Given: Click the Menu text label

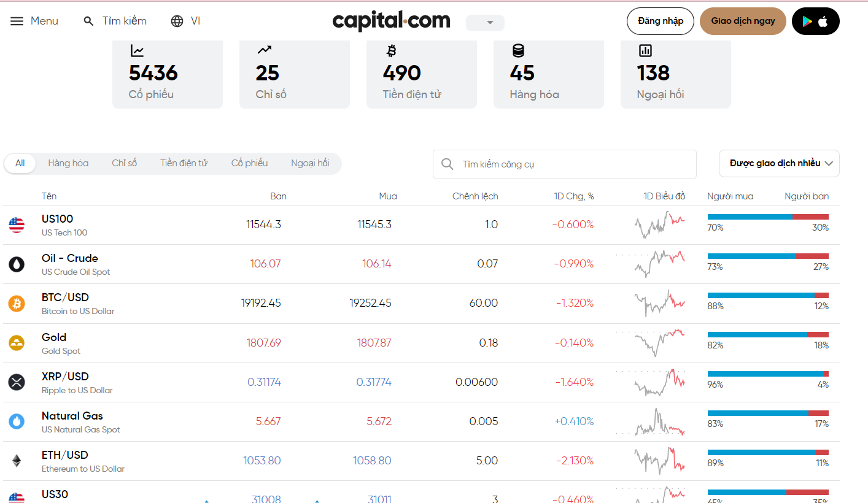Looking at the screenshot, I should [x=44, y=21].
